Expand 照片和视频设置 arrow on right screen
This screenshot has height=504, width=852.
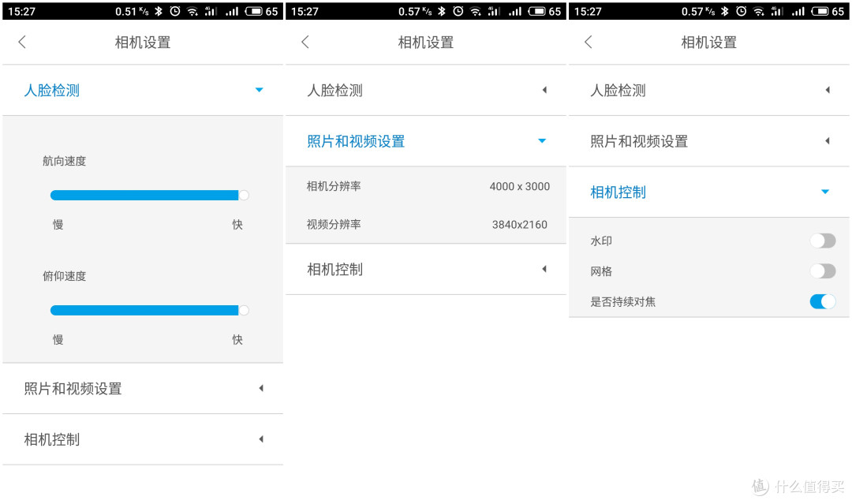(x=828, y=141)
